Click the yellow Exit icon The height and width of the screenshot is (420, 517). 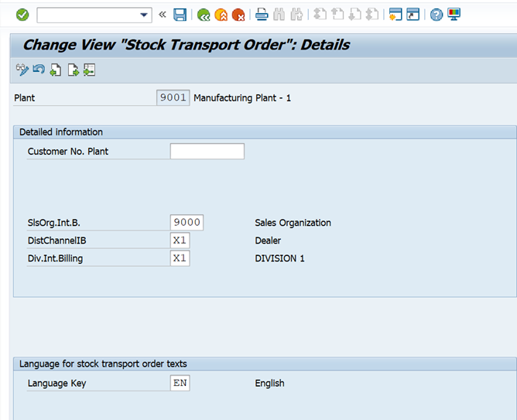(x=221, y=15)
